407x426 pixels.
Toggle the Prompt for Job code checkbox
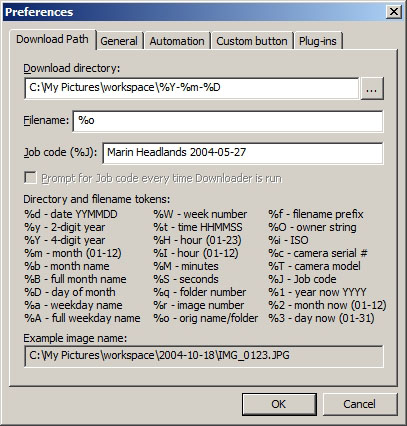pyautogui.click(x=30, y=178)
